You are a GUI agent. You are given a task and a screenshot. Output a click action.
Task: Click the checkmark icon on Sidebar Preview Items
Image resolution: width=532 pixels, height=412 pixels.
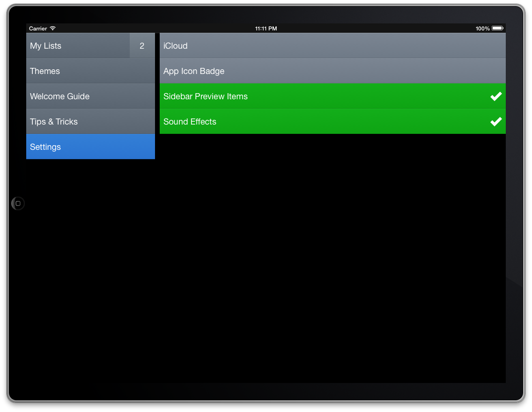tap(495, 96)
